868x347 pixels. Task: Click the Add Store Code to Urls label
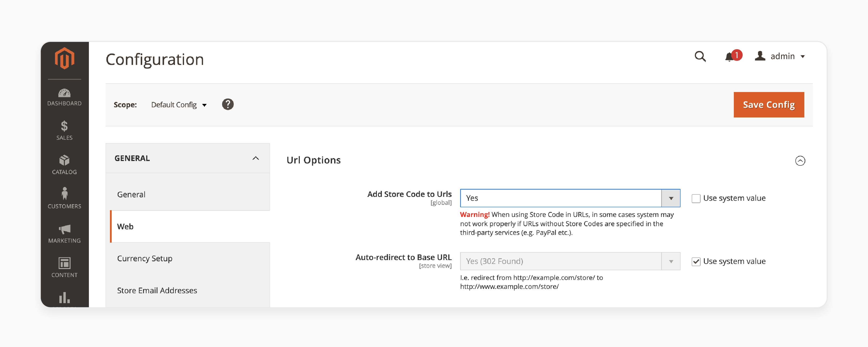pyautogui.click(x=409, y=194)
